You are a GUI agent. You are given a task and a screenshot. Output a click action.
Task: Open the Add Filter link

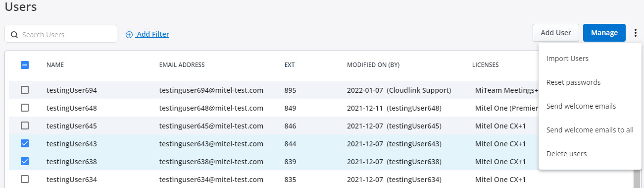(153, 34)
